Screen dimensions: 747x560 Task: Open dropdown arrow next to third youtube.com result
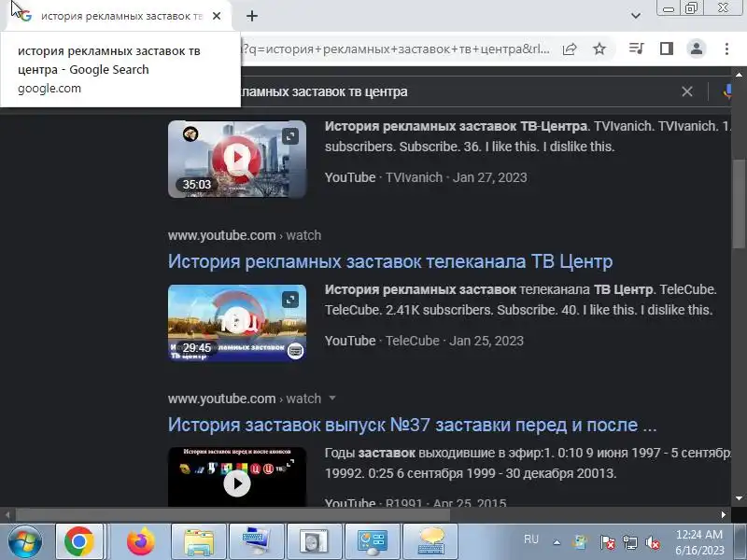click(332, 399)
